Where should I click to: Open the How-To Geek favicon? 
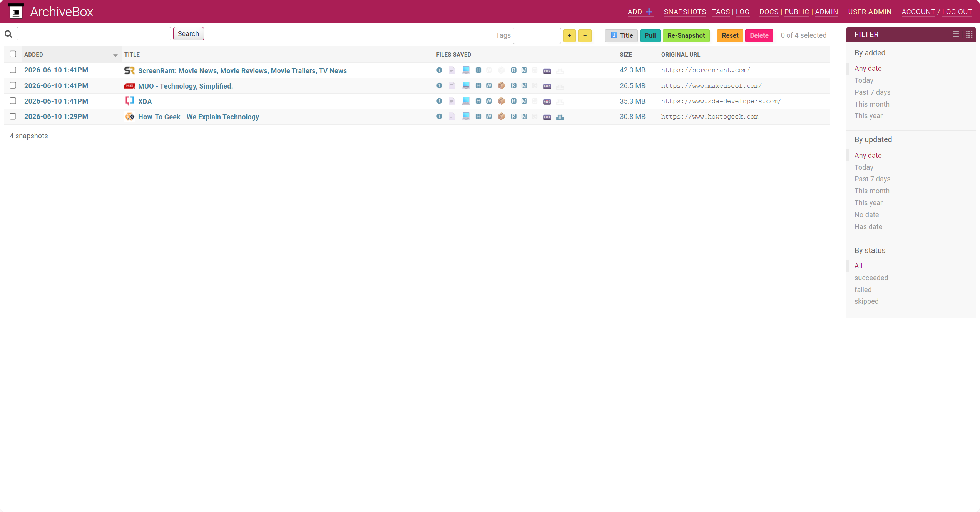pyautogui.click(x=129, y=117)
